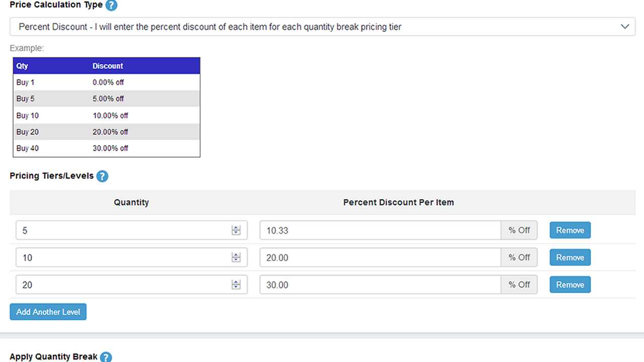Remove the quantity 20 pricing tier
The image size is (644, 362).
(570, 284)
